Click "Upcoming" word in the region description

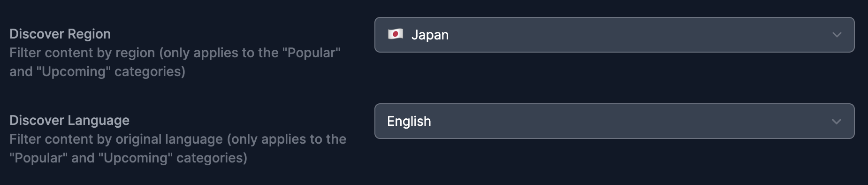click(x=73, y=71)
